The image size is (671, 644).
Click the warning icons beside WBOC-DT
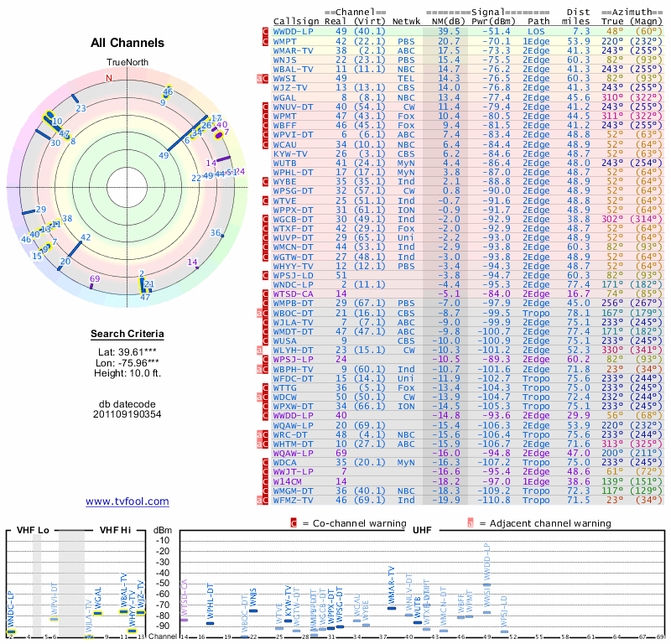(263, 313)
